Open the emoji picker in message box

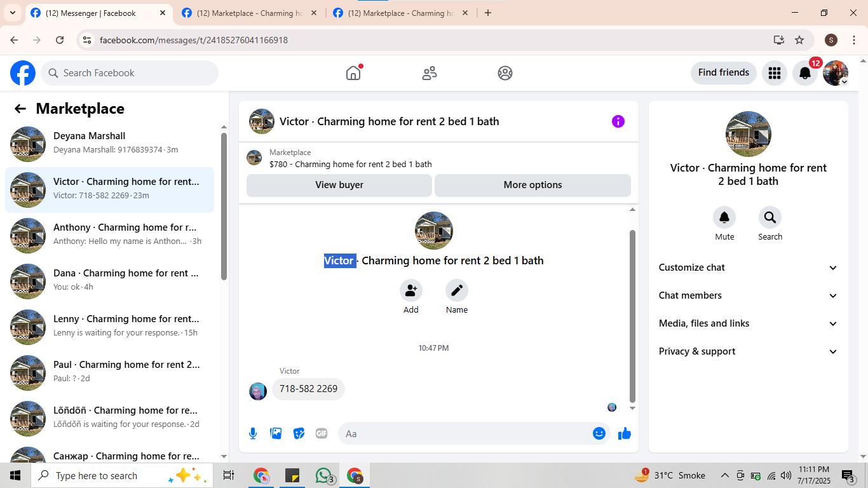point(599,433)
